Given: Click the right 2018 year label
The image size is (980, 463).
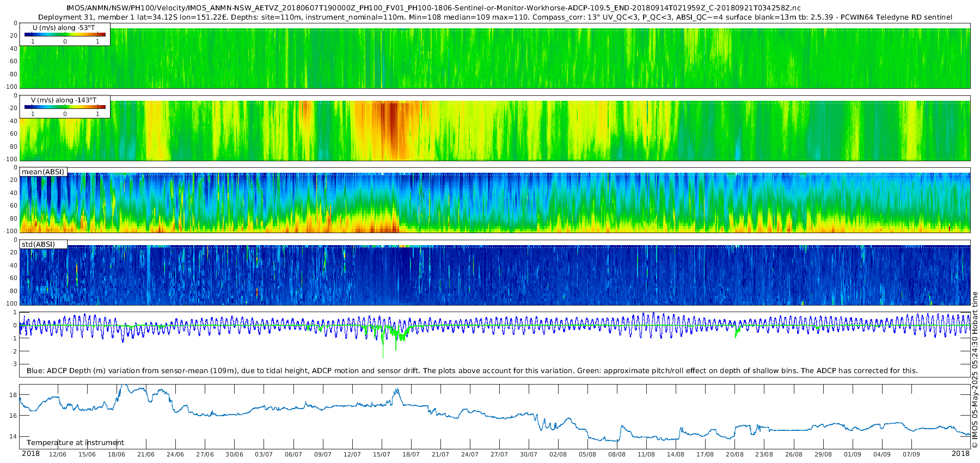Looking at the screenshot, I should (x=960, y=454).
